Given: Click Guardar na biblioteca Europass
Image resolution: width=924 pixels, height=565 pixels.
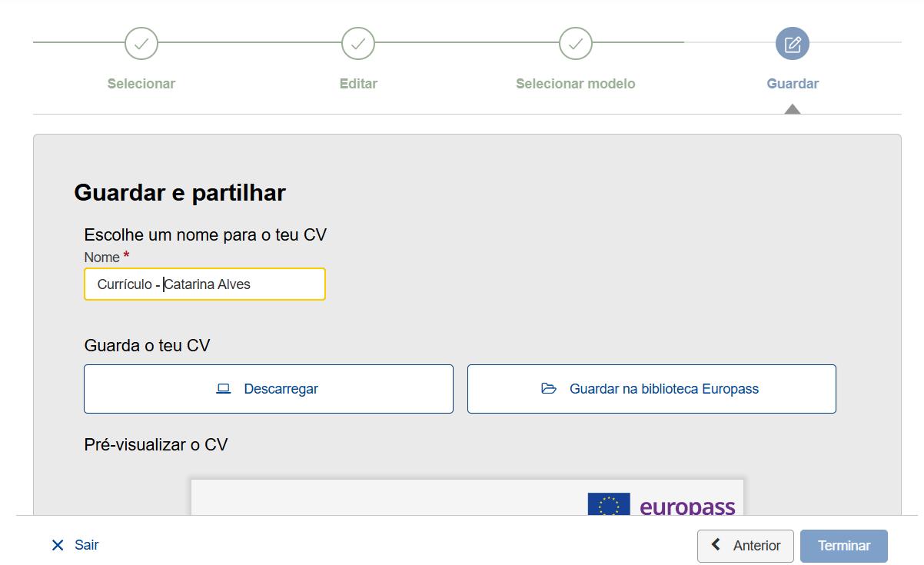Looking at the screenshot, I should point(651,388).
